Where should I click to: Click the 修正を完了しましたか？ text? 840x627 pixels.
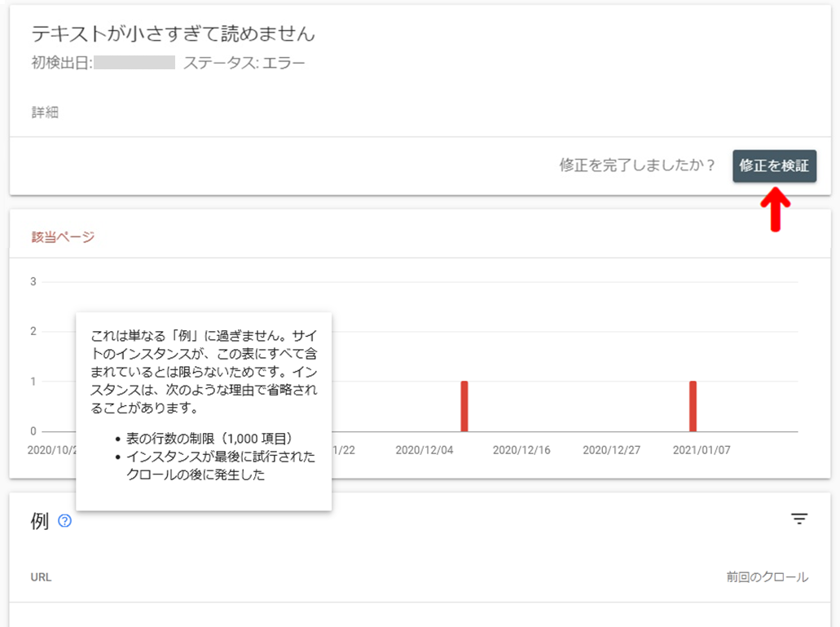(637, 165)
